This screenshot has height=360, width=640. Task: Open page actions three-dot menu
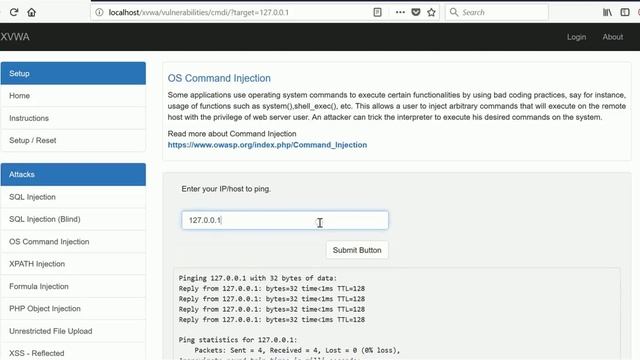click(x=400, y=12)
